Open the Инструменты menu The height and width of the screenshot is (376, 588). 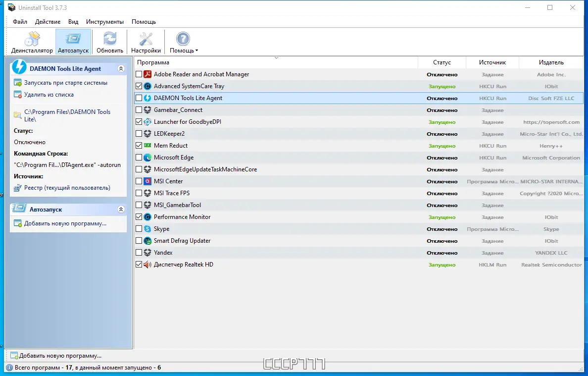click(104, 22)
